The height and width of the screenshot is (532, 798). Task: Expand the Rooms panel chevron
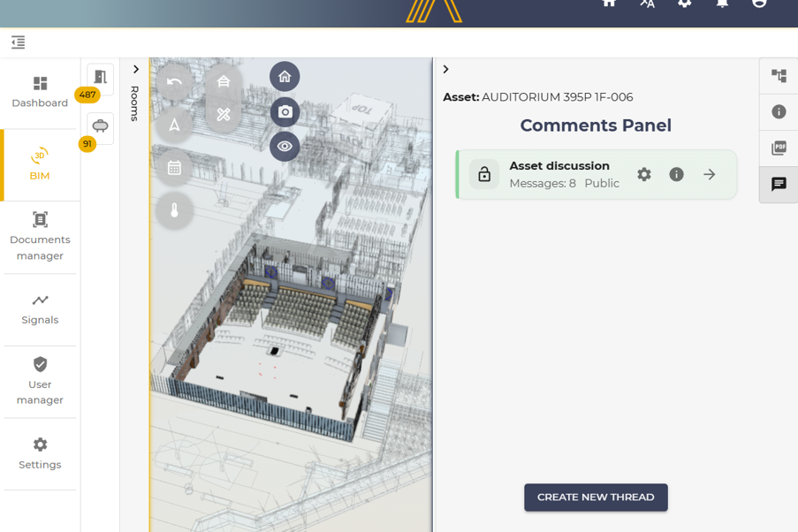[135, 68]
